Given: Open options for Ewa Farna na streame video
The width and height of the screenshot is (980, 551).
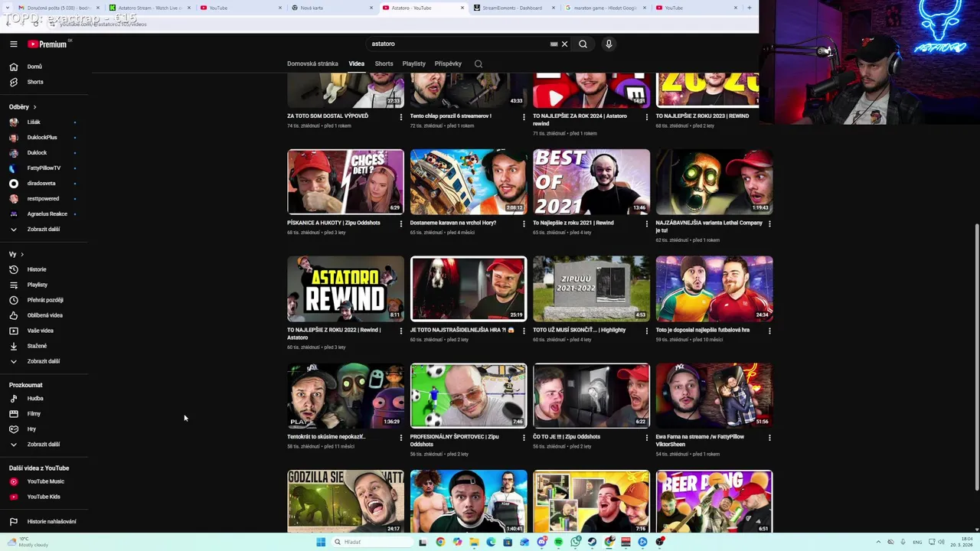Looking at the screenshot, I should click(769, 438).
